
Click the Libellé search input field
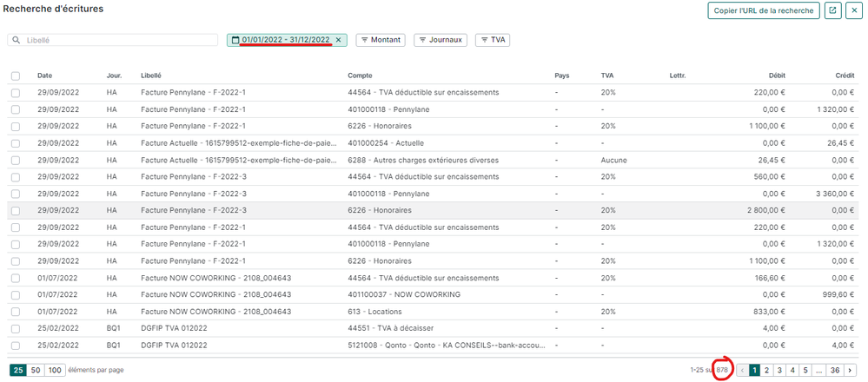point(117,40)
